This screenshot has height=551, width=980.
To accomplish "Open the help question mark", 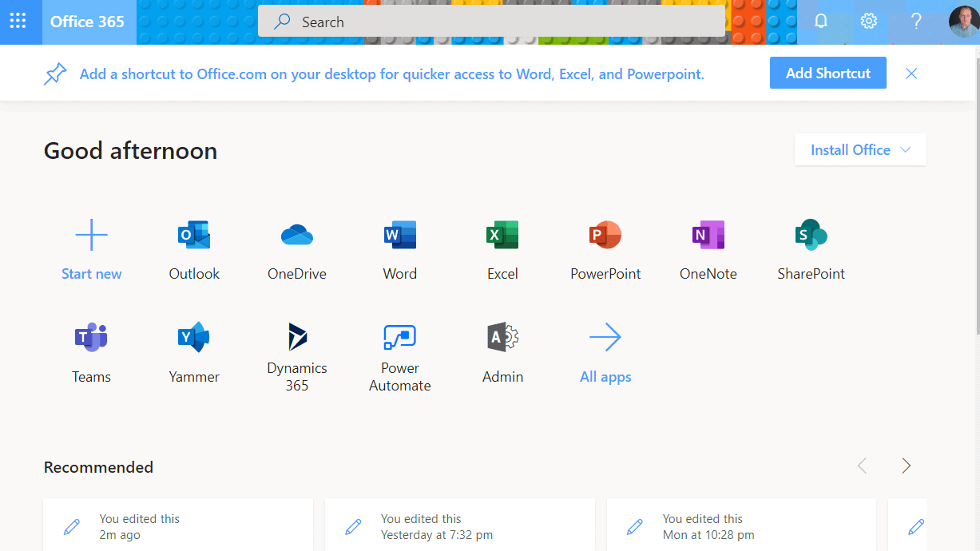I will [916, 22].
